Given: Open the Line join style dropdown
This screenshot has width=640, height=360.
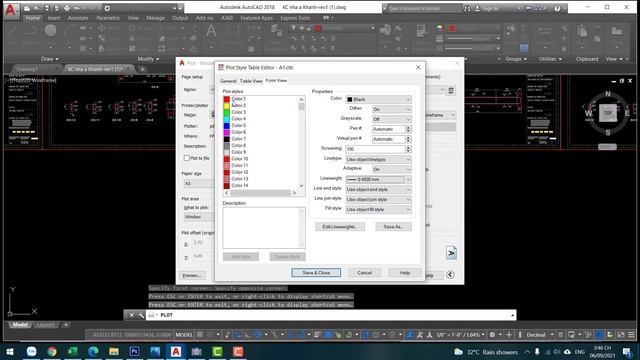Looking at the screenshot, I should tap(378, 199).
